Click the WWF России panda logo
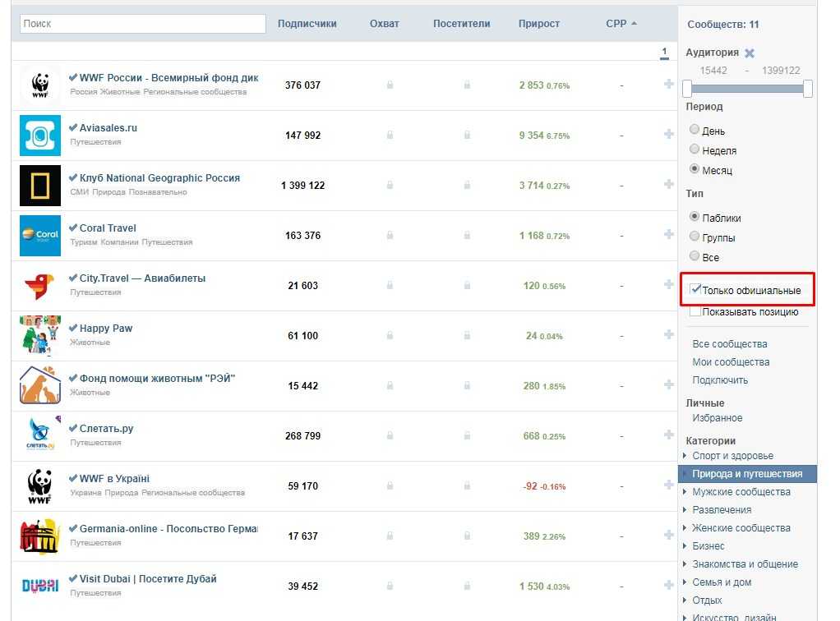The height and width of the screenshot is (621, 840). tap(39, 85)
